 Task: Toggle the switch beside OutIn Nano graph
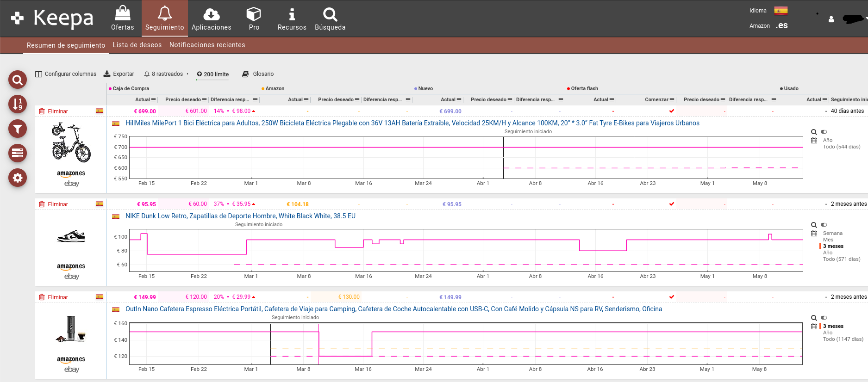(824, 318)
